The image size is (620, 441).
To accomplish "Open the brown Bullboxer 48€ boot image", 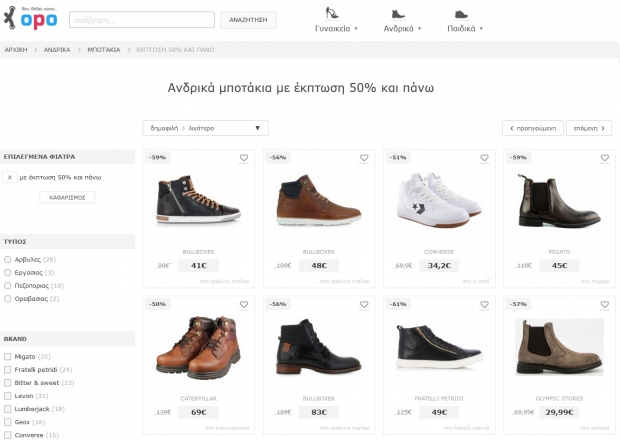I will [x=319, y=200].
